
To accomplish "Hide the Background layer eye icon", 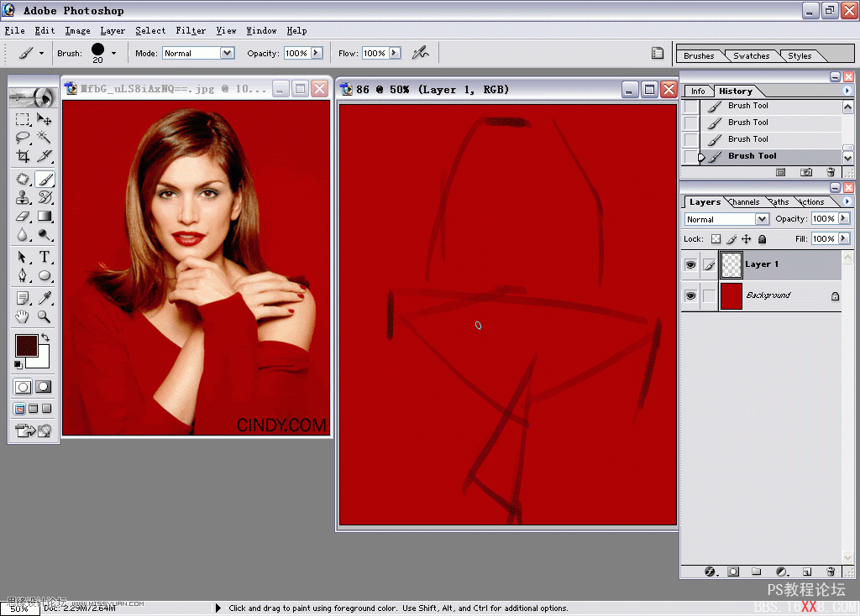I will [690, 296].
